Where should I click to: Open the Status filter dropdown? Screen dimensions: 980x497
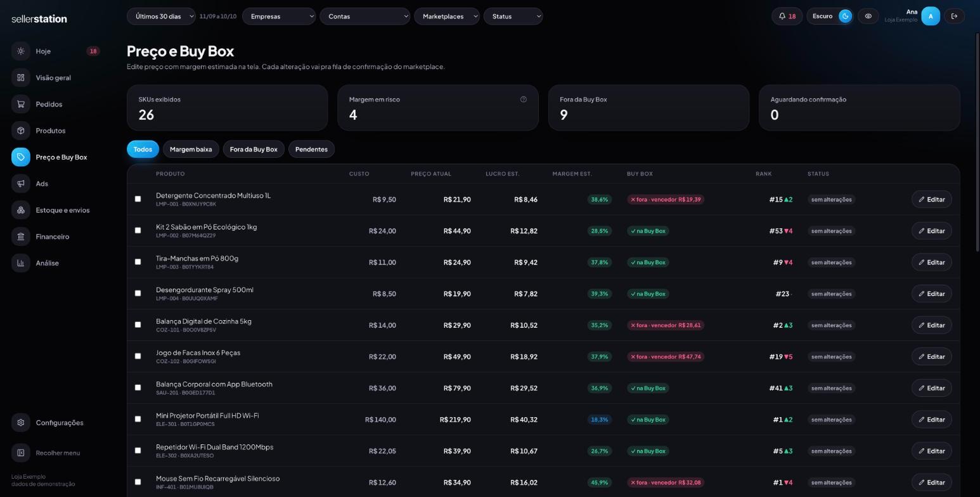513,16
